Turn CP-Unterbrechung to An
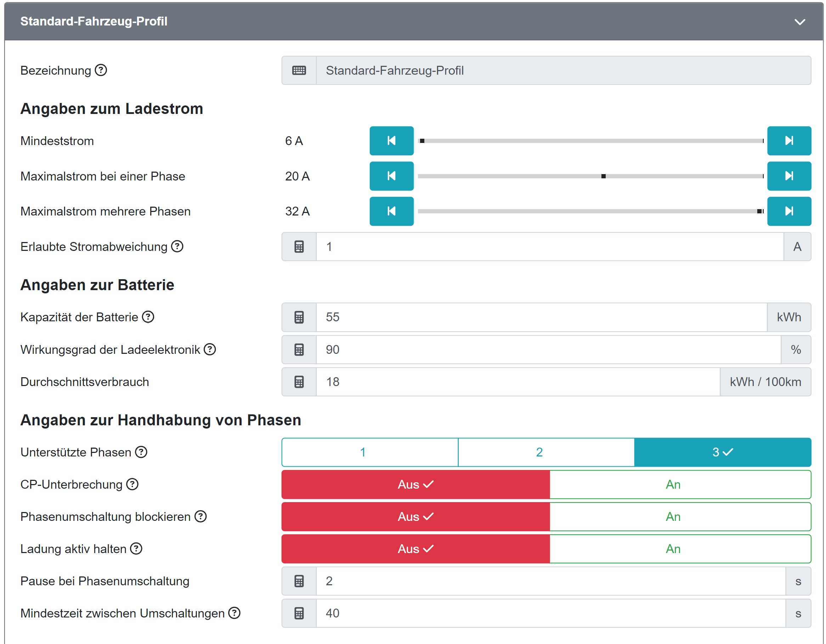 coord(680,484)
